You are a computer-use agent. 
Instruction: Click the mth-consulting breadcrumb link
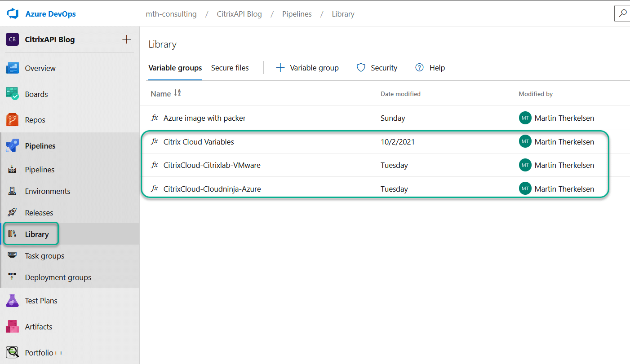tap(171, 14)
